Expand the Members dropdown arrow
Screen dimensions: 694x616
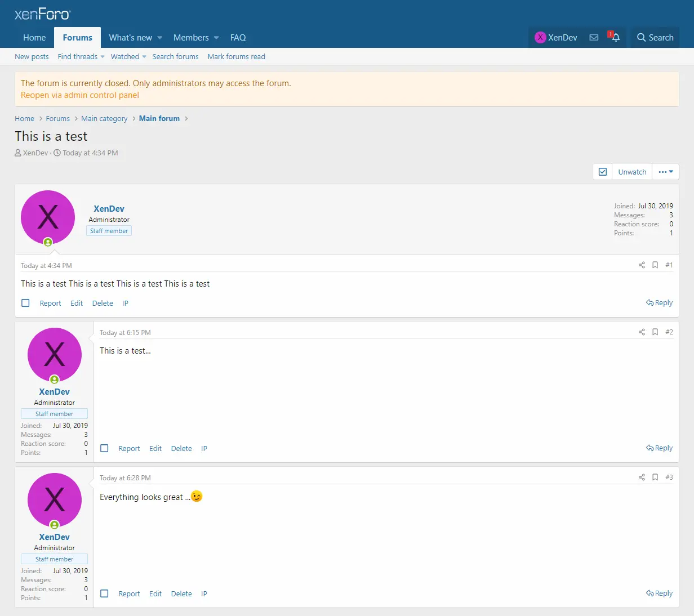tap(216, 38)
